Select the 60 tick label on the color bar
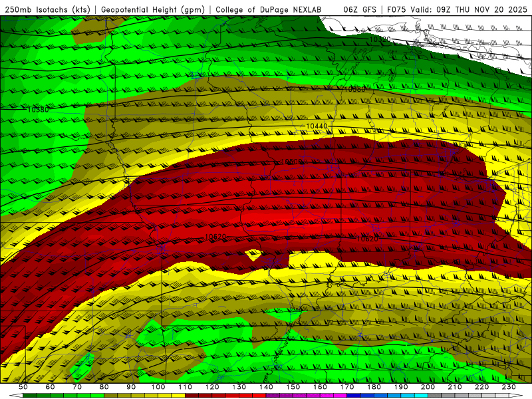532x399 pixels. (50, 387)
